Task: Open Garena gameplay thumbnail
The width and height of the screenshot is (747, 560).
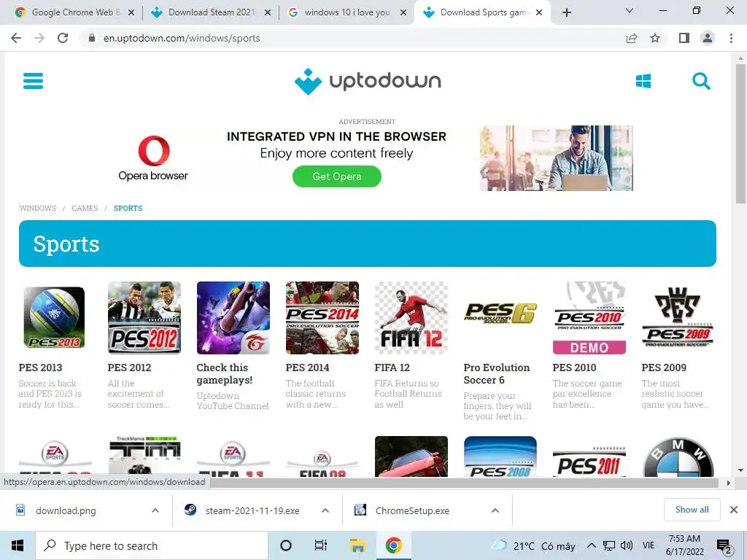Action: pyautogui.click(x=233, y=318)
